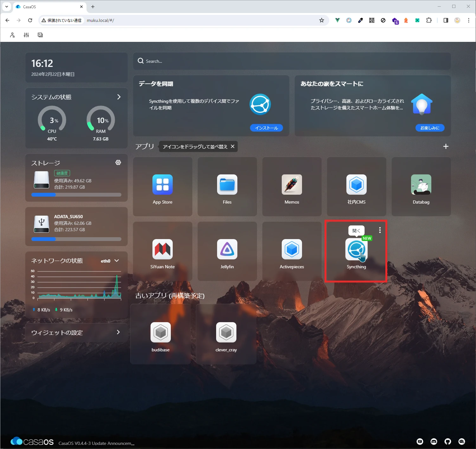
Task: Dismiss the アイコンをドラッグして並べ替え tip
Action: 233,146
